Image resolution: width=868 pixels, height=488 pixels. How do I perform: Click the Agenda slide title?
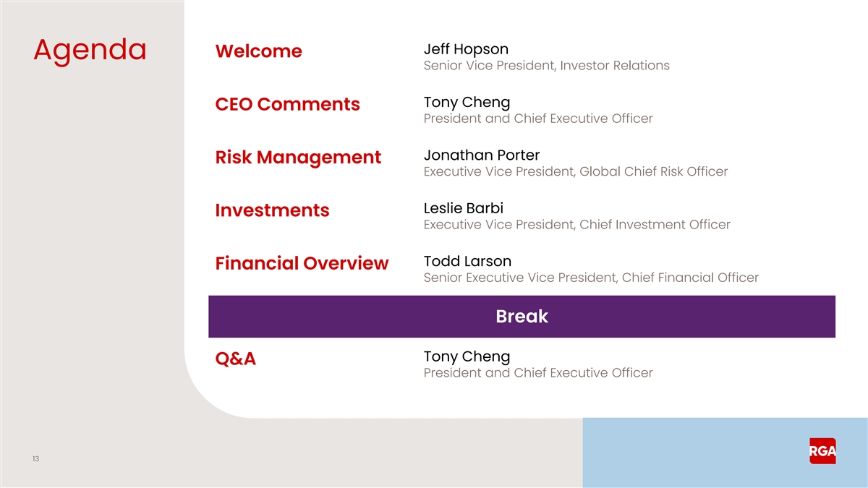(90, 50)
